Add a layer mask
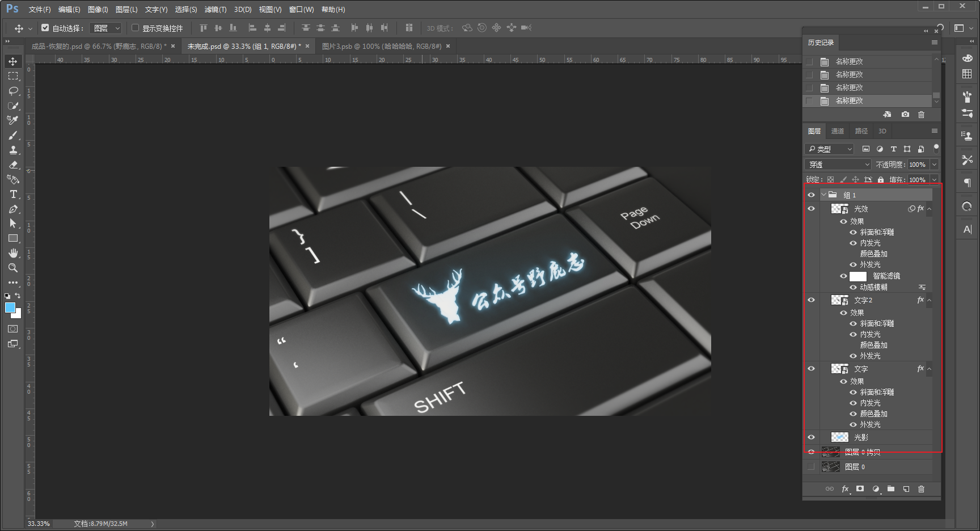The height and width of the screenshot is (531, 980). pos(860,489)
